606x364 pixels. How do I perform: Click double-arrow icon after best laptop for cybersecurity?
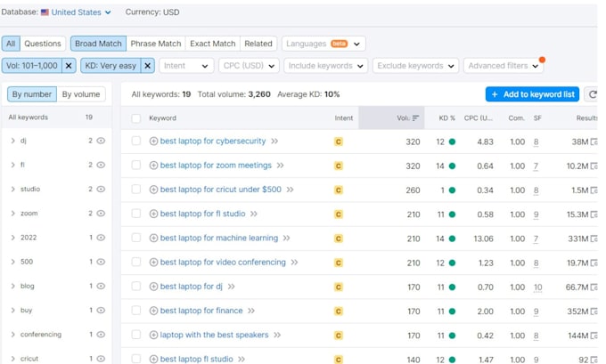274,142
